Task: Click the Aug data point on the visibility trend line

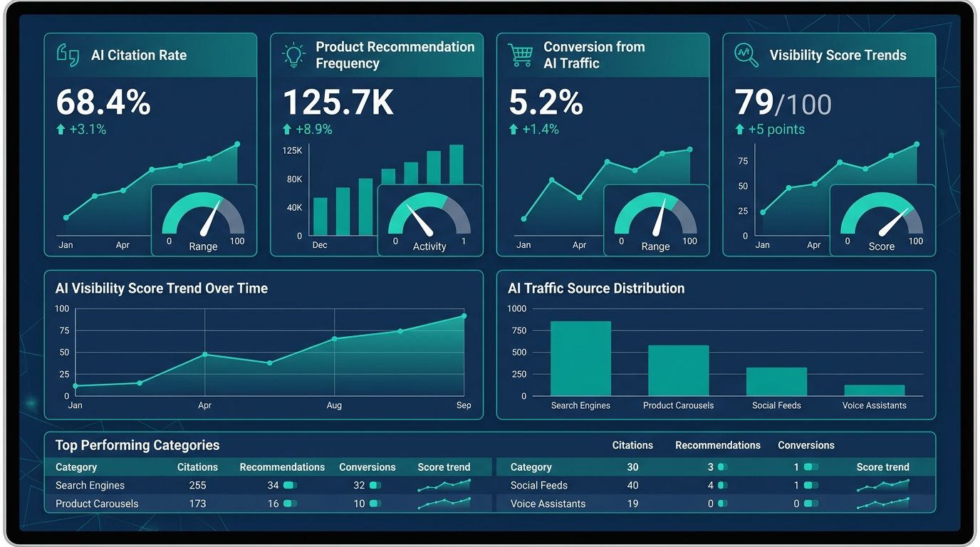Action: click(x=334, y=339)
